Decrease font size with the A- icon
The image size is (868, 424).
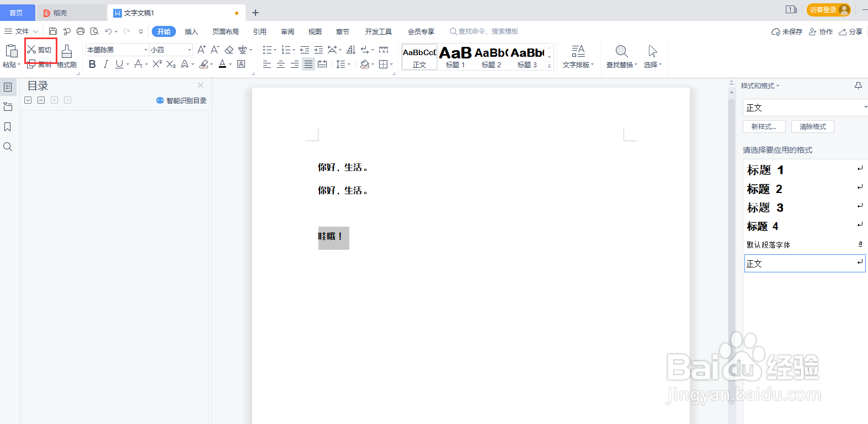coord(215,50)
